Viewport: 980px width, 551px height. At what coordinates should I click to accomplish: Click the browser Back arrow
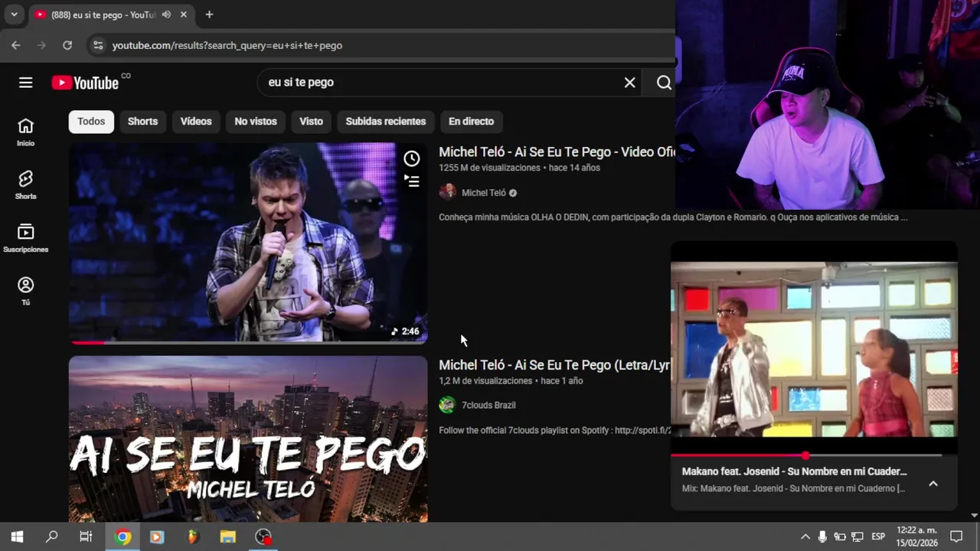click(x=16, y=45)
